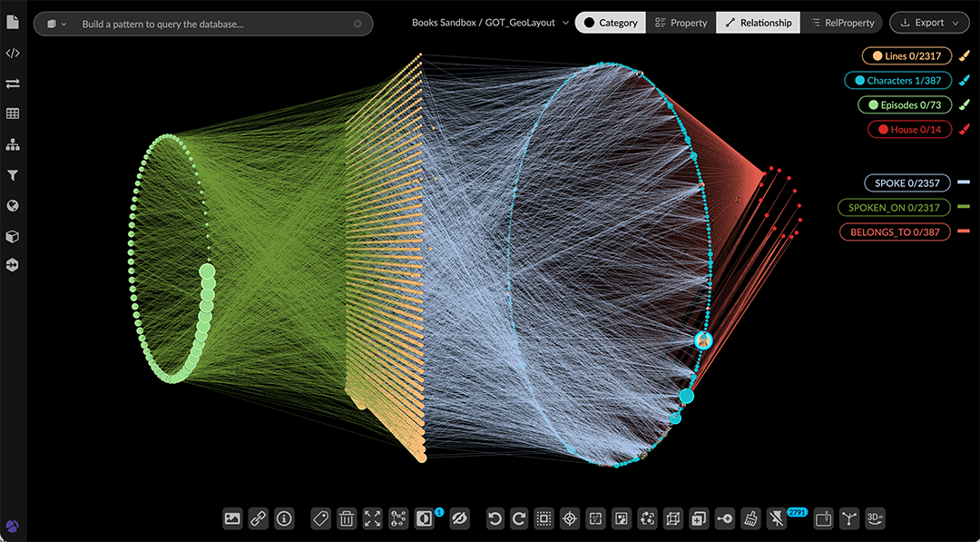Click the trash delete icon in bottom toolbar
Screen dimensions: 980x542
[346, 518]
